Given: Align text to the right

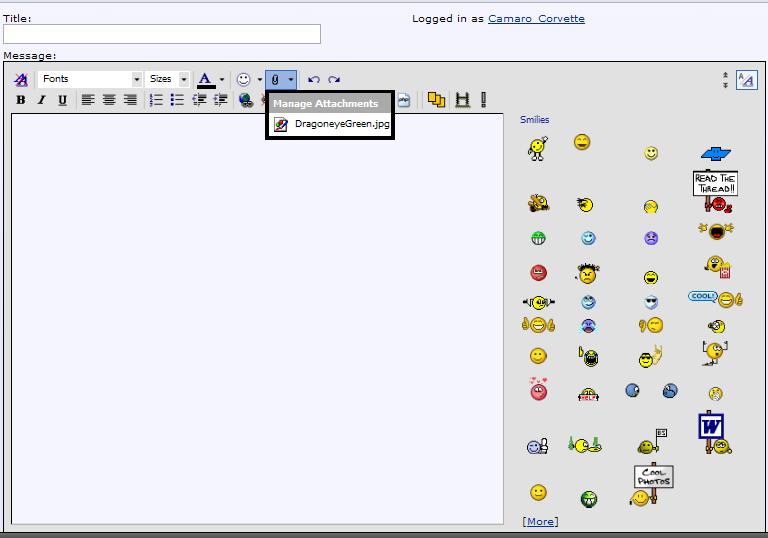Looking at the screenshot, I should point(130,100).
